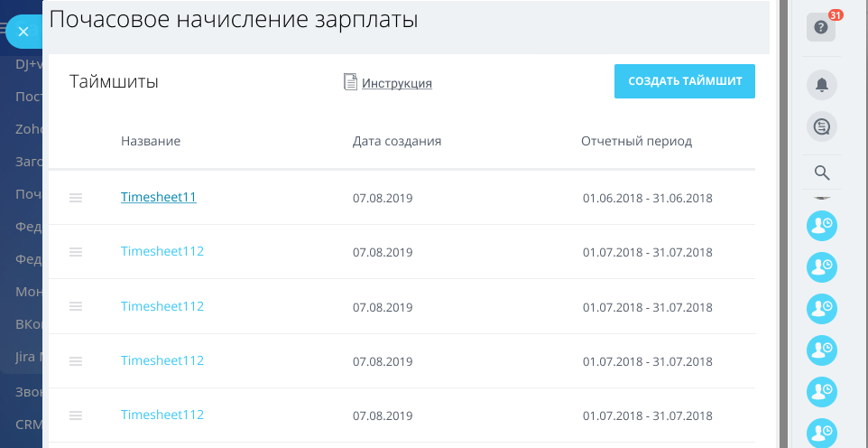Open the Инструкция link
This screenshot has width=868, height=448.
(x=397, y=83)
